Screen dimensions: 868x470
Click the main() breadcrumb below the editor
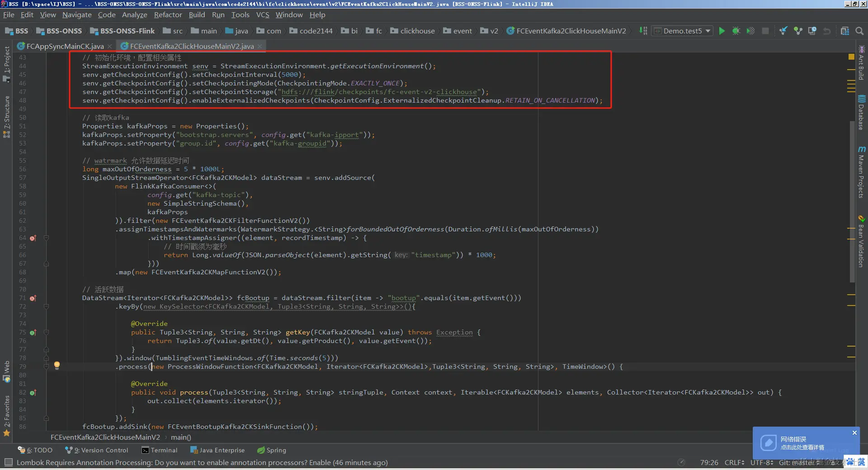coord(181,437)
